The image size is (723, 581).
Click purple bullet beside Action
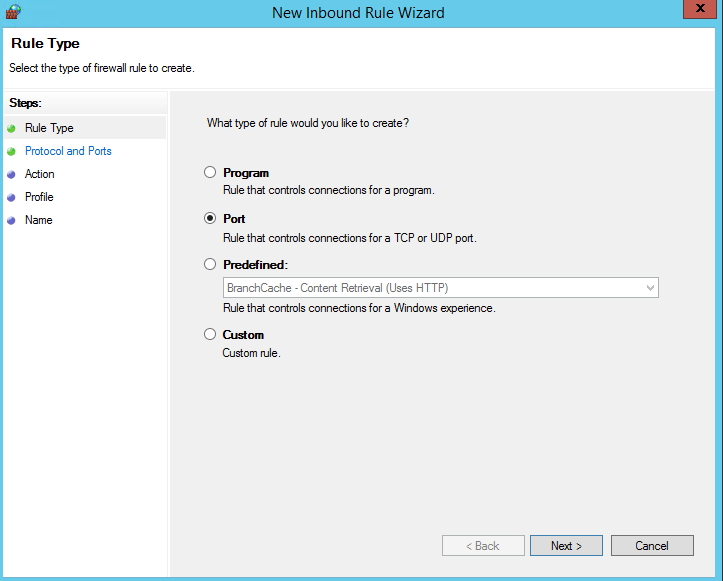pos(12,174)
